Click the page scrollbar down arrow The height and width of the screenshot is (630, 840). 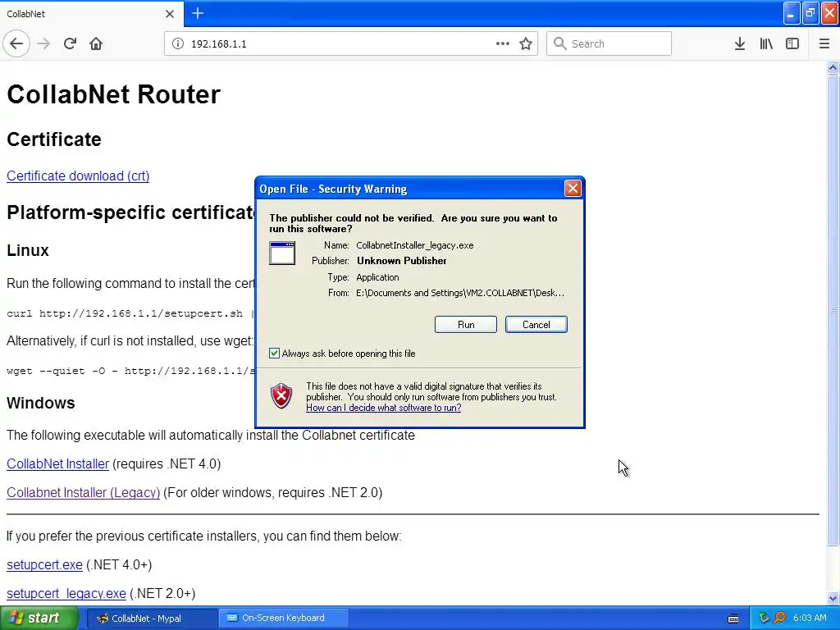(x=833, y=598)
